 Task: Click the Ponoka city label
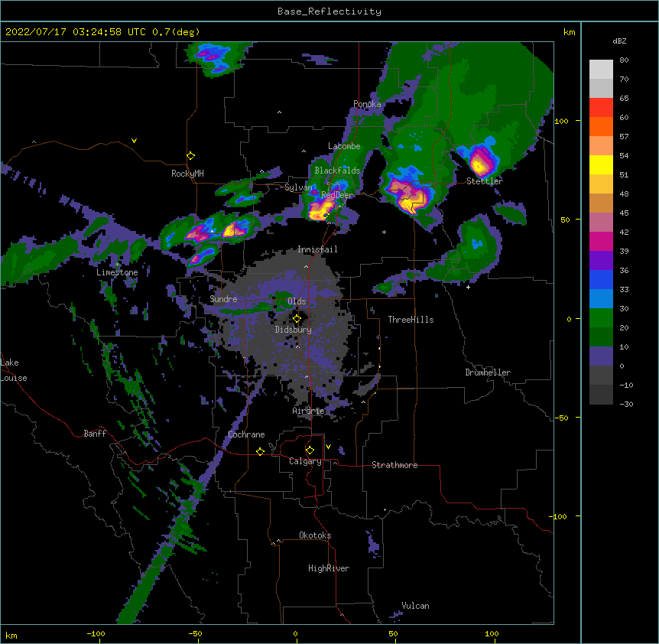[x=367, y=104]
